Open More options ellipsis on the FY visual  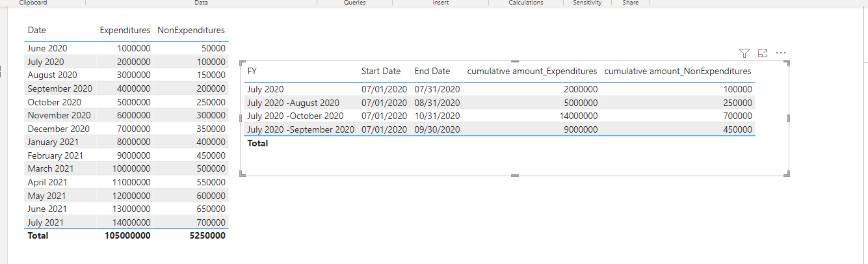(x=781, y=53)
